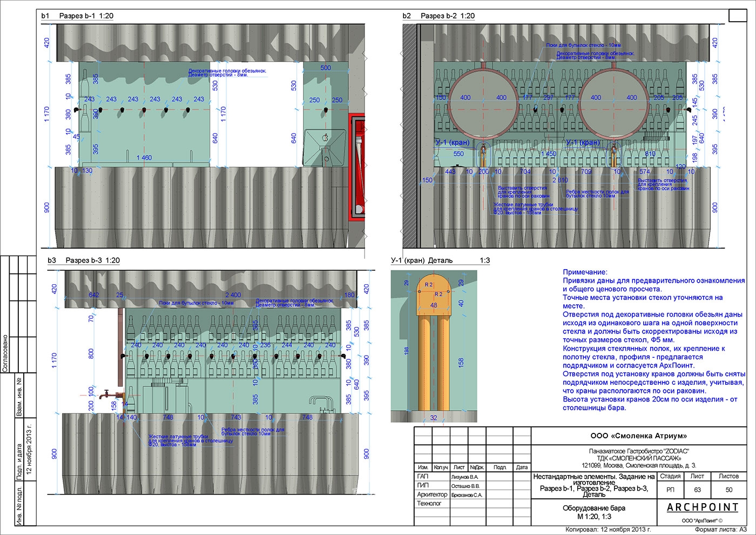The width and height of the screenshot is (756, 535).
Task: Click the name 'Лизунов В.А.'
Action: pos(464,477)
